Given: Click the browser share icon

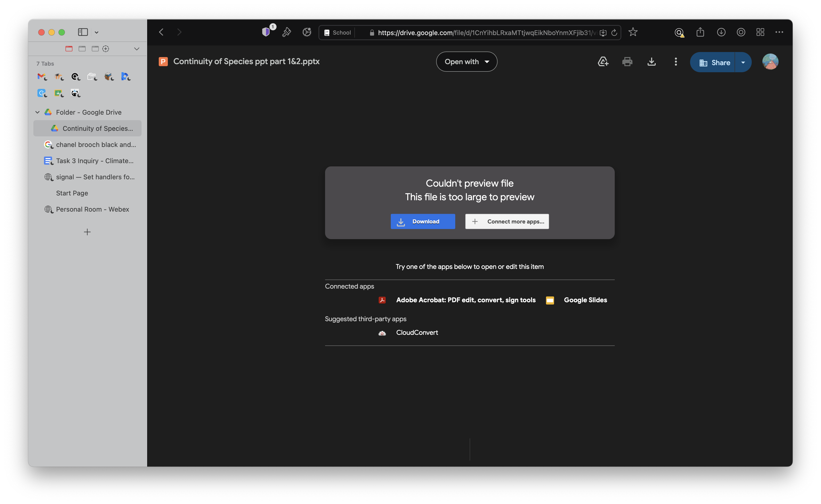Looking at the screenshot, I should click(700, 32).
